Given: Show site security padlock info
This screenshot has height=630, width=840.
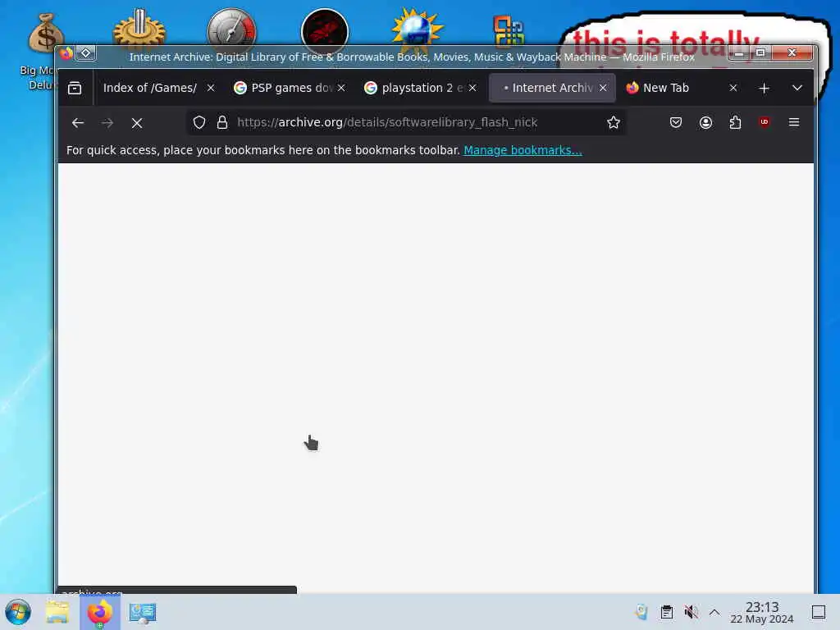Looking at the screenshot, I should click(222, 122).
